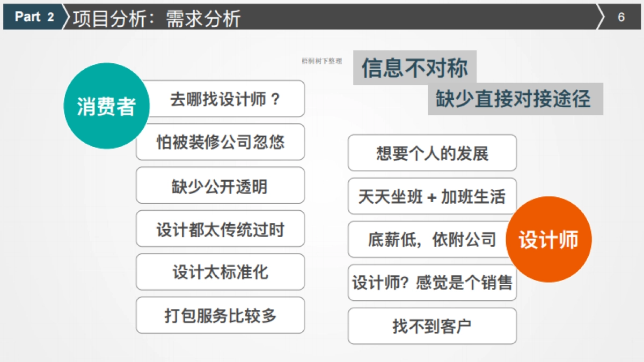This screenshot has width=644, height=362.
Task: Click the slide number 6 indicator
Action: click(621, 17)
